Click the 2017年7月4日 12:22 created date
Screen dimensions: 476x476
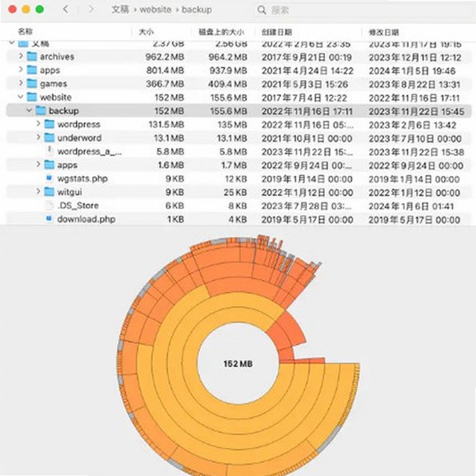(304, 98)
